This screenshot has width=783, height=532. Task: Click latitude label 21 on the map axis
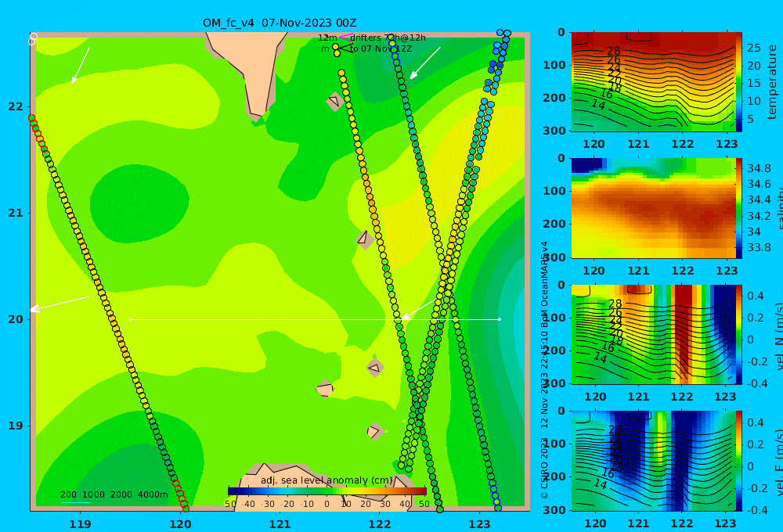pyautogui.click(x=15, y=213)
